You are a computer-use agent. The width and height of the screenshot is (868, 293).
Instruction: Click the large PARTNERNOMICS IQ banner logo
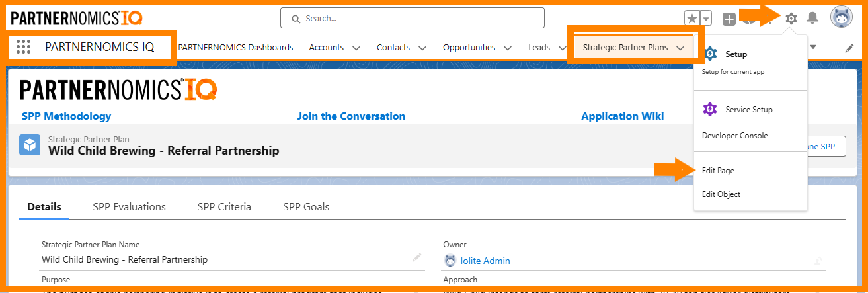tap(119, 90)
